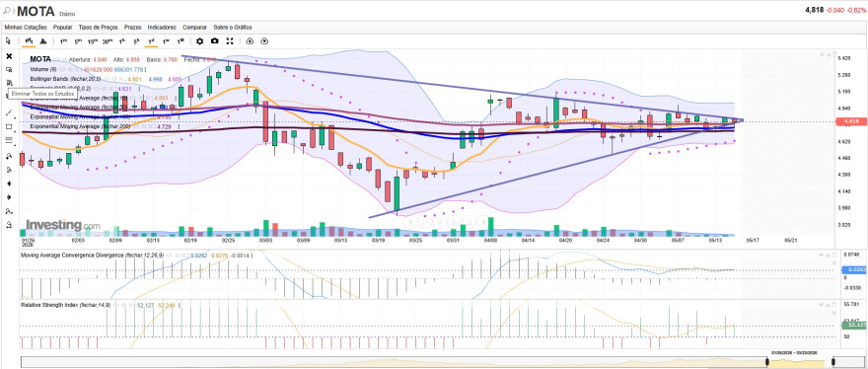
Task: Toggle visibility eye of Bollinger Bands study
Action: (x=107, y=79)
